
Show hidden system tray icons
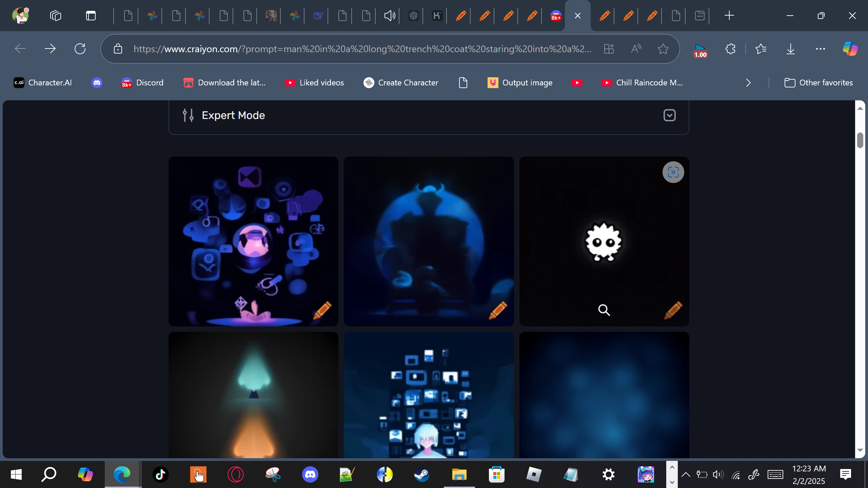click(x=686, y=474)
